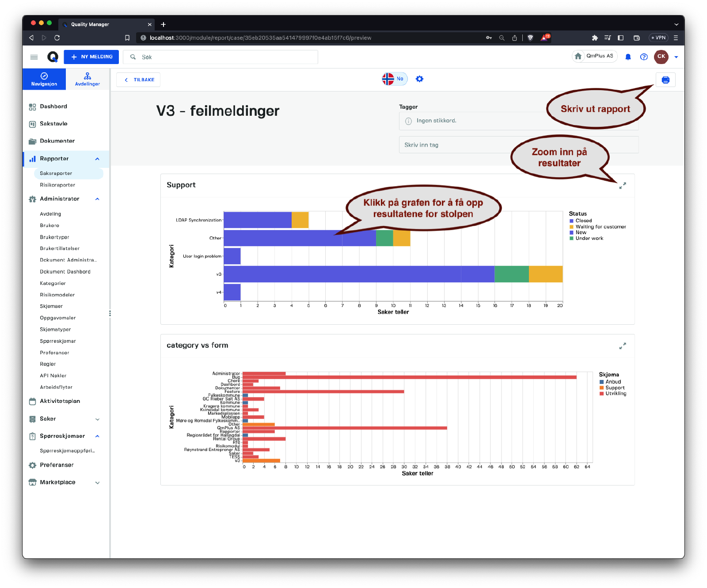Toggle the Norwegian language switch
This screenshot has height=588, width=707.
coord(394,79)
